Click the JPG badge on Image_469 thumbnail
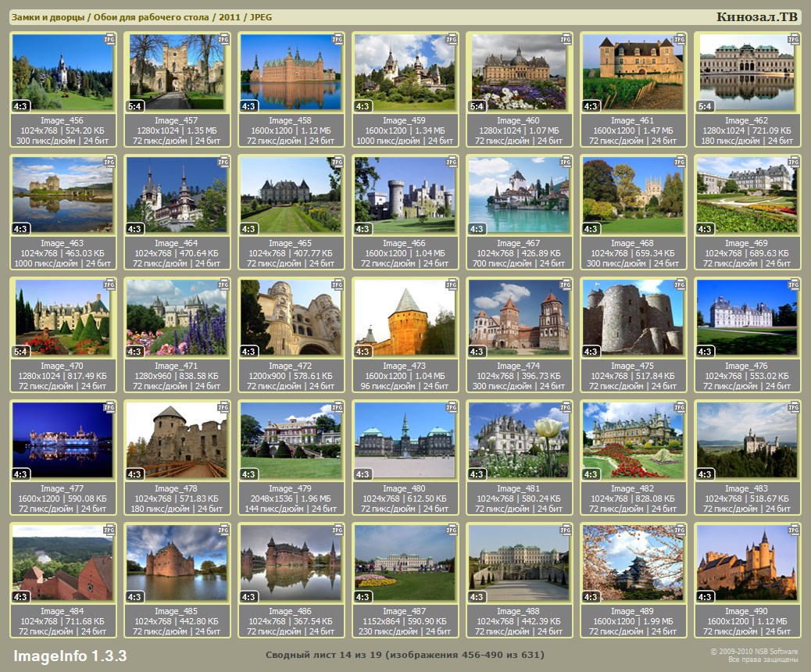The height and width of the screenshot is (672, 811). pos(793,162)
